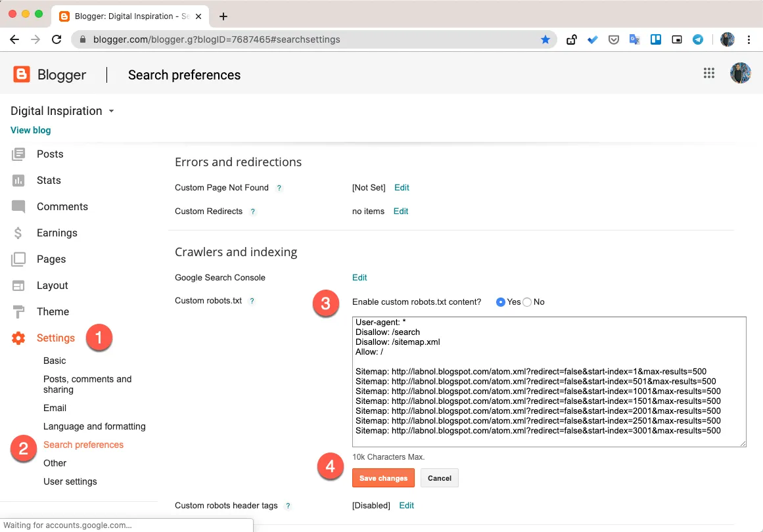Click the Save changes button

pos(383,478)
